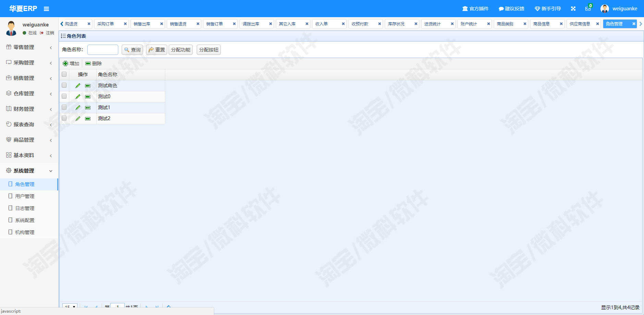The image size is (644, 315).
Task: Select the 测试角色 role name cell
Action: click(x=131, y=85)
